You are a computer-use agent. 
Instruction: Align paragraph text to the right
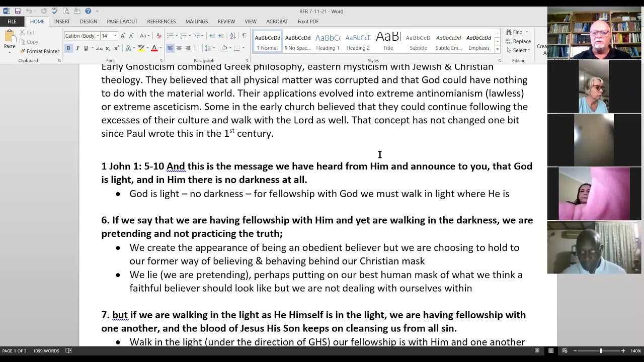tap(188, 48)
